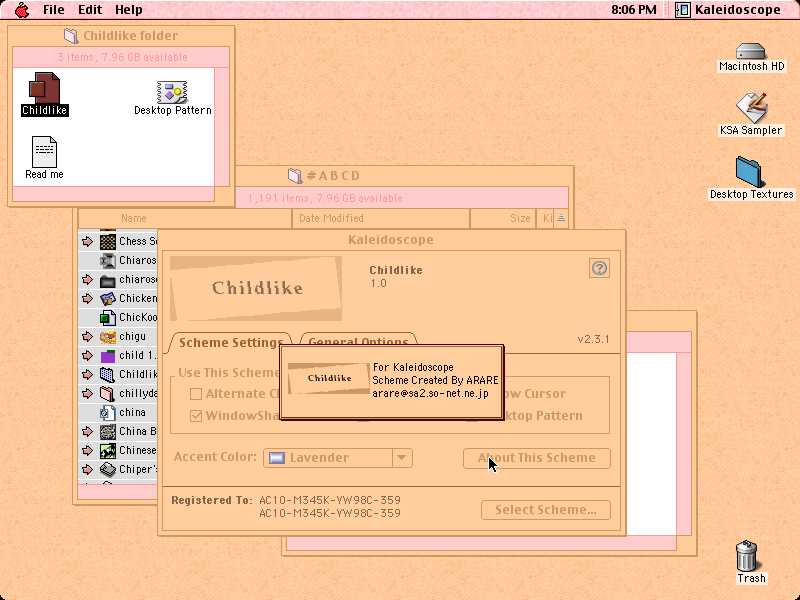The width and height of the screenshot is (800, 600).
Task: Expand the China B folder row
Action: point(87,432)
